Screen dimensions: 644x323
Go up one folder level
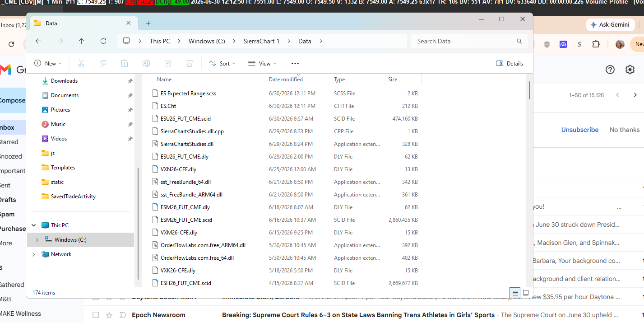81,41
